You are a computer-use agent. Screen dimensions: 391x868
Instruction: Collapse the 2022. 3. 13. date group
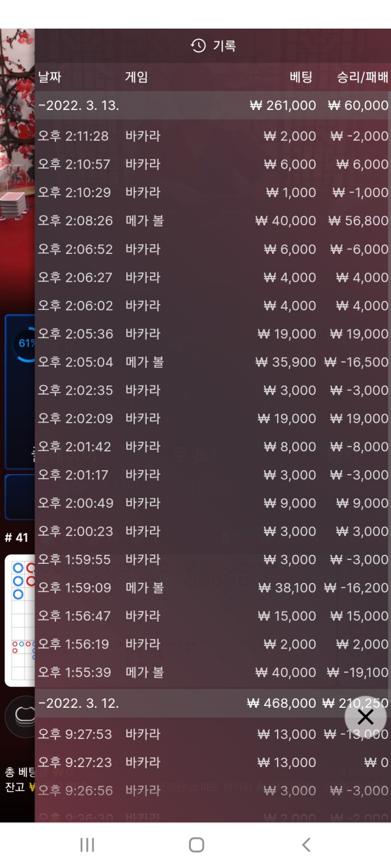tap(212, 105)
